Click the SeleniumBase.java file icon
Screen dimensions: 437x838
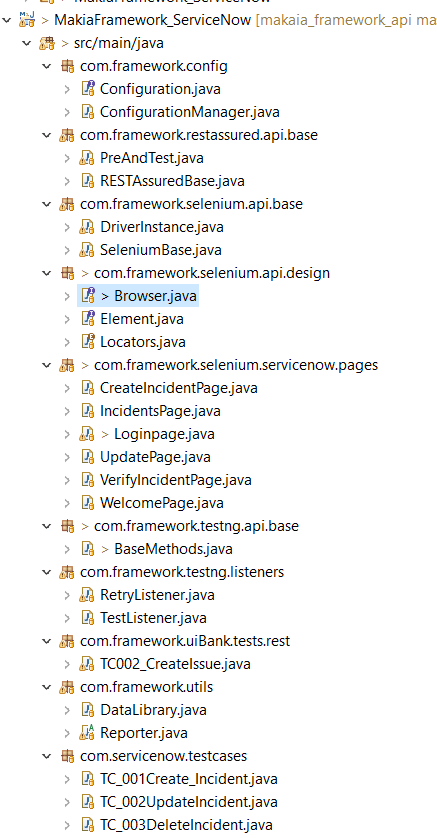pos(87,250)
